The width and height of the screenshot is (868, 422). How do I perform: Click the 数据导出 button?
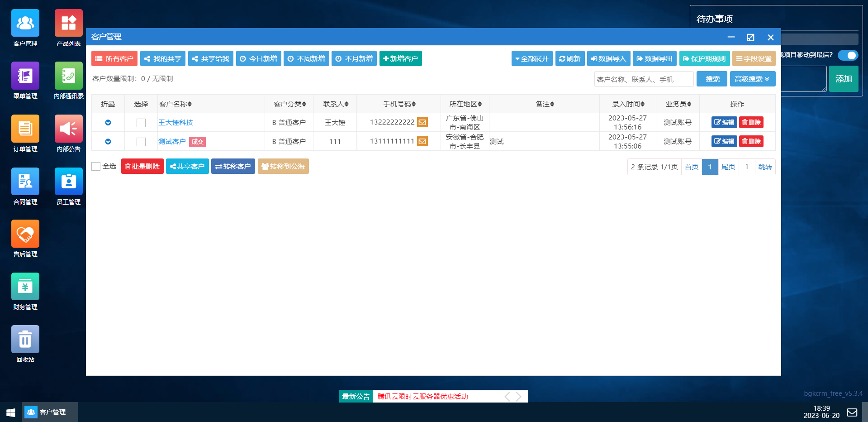[655, 58]
